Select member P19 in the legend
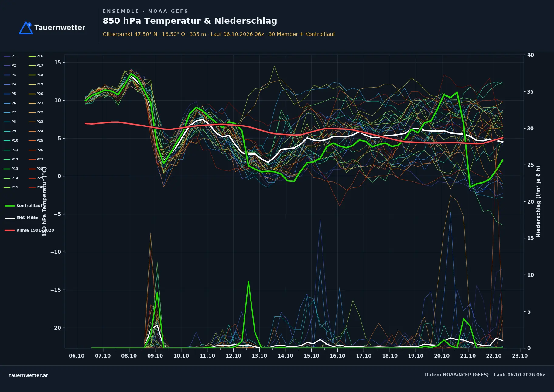554x392 pixels. pos(36,84)
